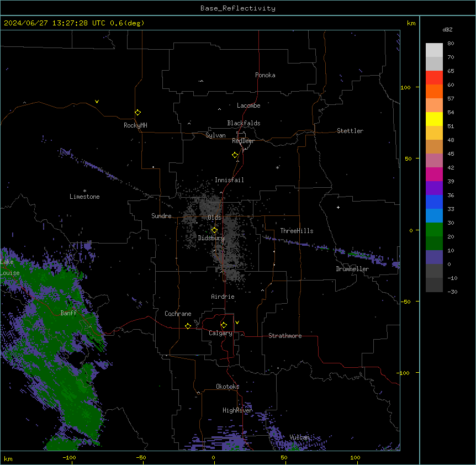Screen dimensions: 476x465
Task: Click the Blackfalds city label
Action: 244,123
